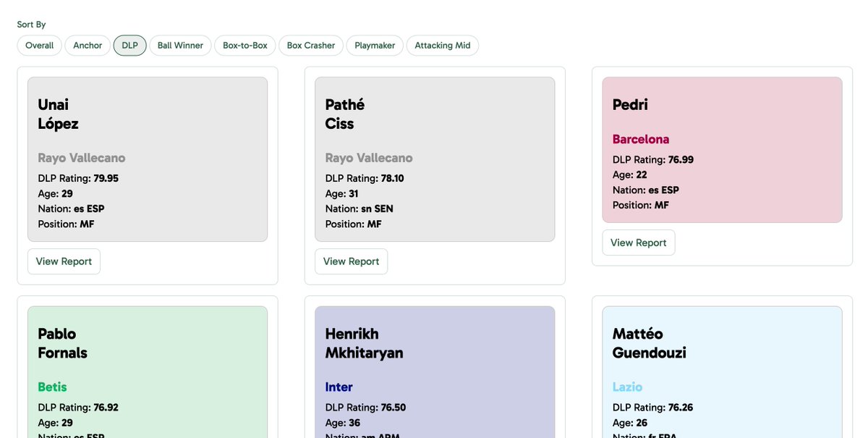Click Age 26 on Guendouzi card
The height and width of the screenshot is (438, 868).
coord(630,423)
